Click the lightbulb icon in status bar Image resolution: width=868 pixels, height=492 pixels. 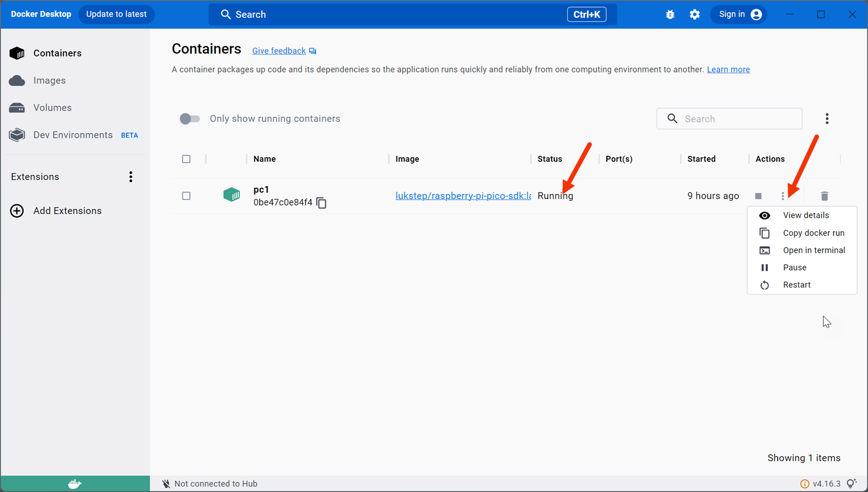(x=851, y=483)
